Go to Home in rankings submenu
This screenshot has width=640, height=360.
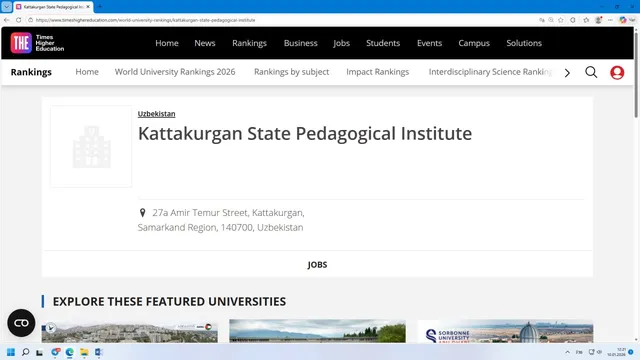[x=87, y=72]
